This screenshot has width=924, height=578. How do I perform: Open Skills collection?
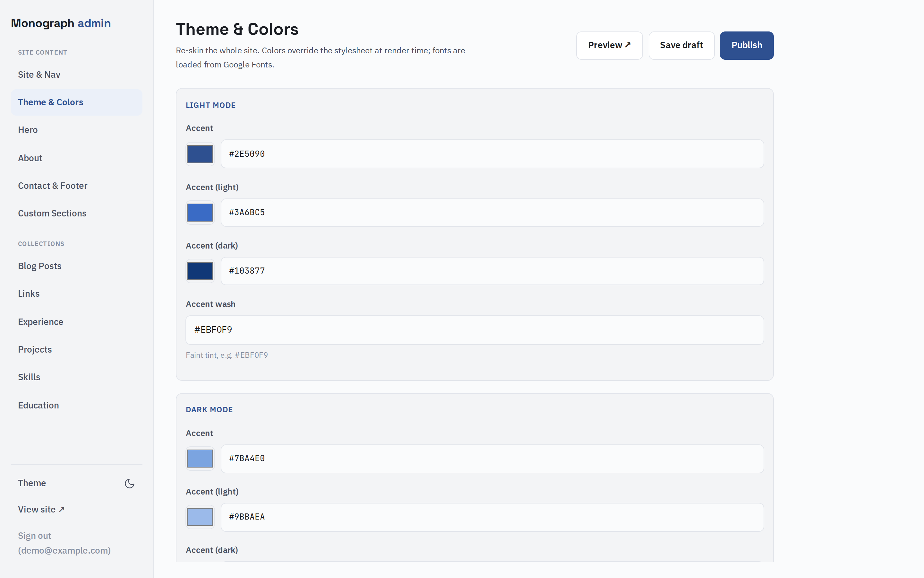(76, 377)
